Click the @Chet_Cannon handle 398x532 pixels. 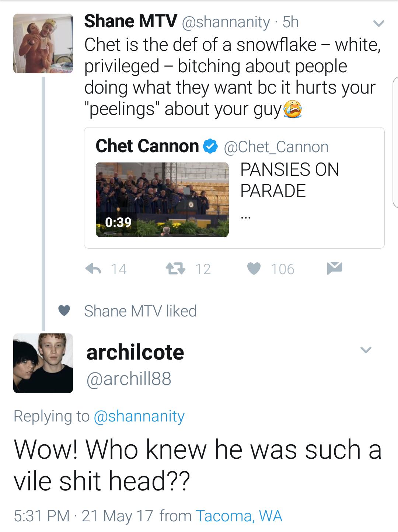coord(276,147)
